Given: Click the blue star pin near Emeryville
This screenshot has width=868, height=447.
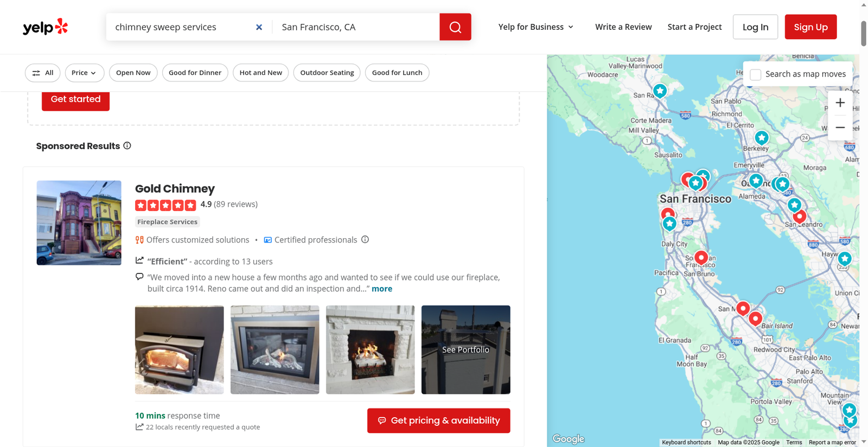Looking at the screenshot, I should point(756,181).
